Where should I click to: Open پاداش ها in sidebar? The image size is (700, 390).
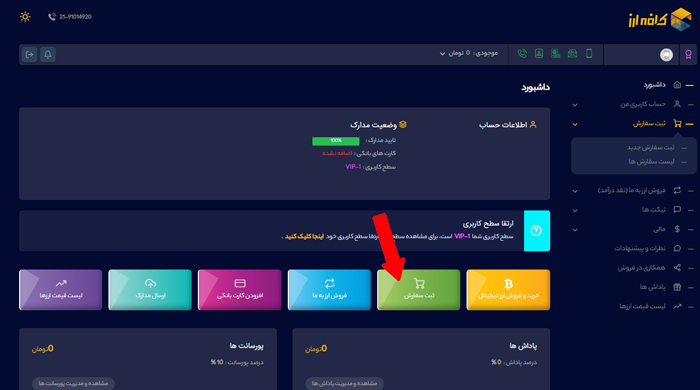click(x=653, y=287)
